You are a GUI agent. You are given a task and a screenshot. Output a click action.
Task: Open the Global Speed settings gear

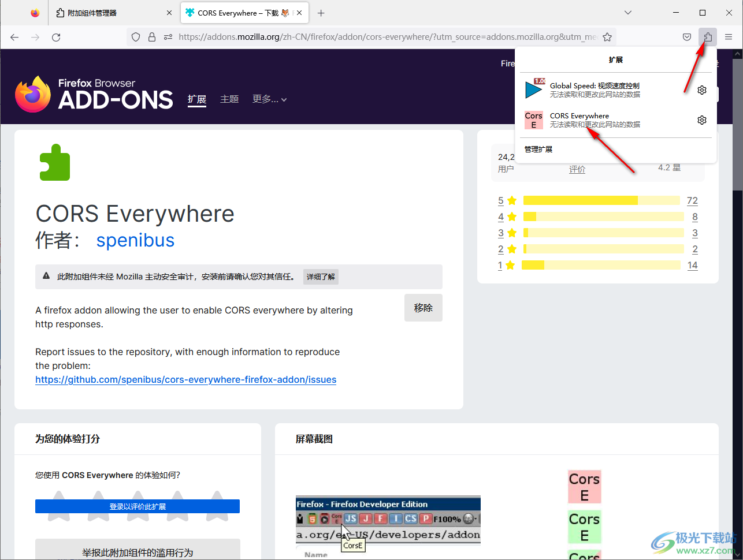[x=702, y=90]
